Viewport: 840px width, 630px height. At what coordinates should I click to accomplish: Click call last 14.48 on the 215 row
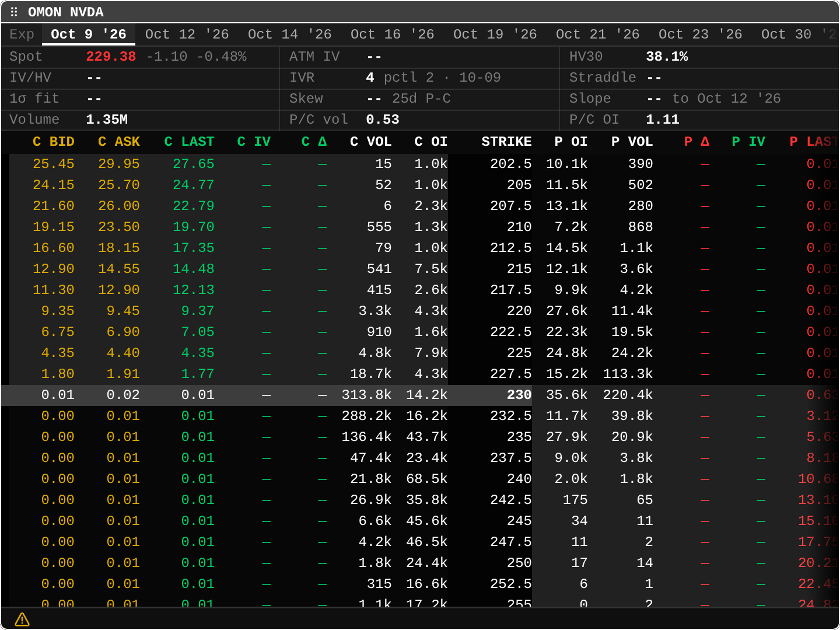(194, 269)
